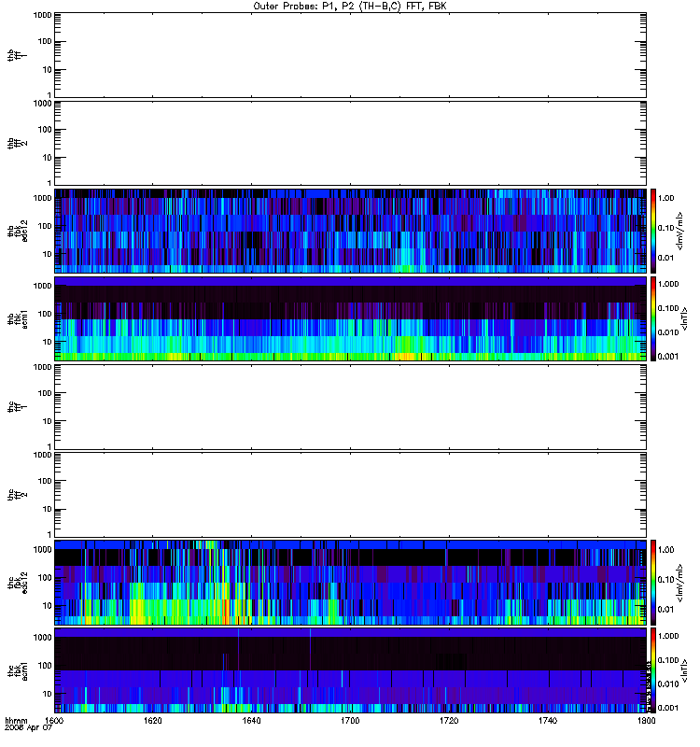The width and height of the screenshot is (700, 747).
Task: Click the empty thc fff 2 plot panel
Action: click(x=350, y=495)
